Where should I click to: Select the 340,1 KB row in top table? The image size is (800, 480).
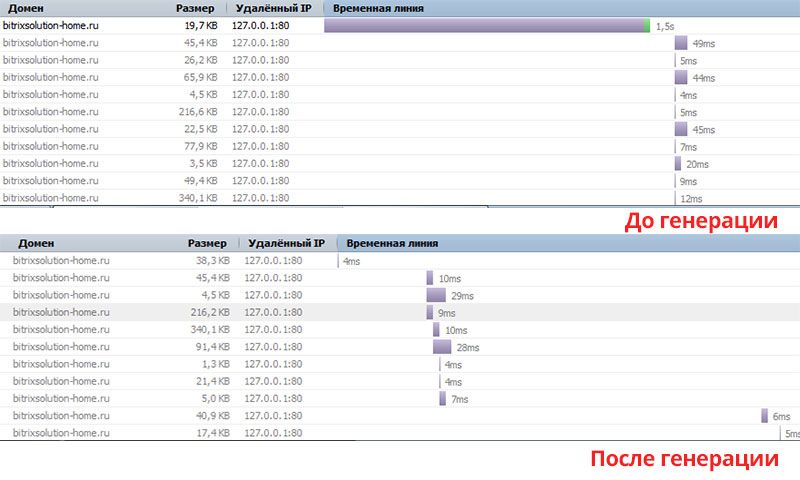(400, 197)
